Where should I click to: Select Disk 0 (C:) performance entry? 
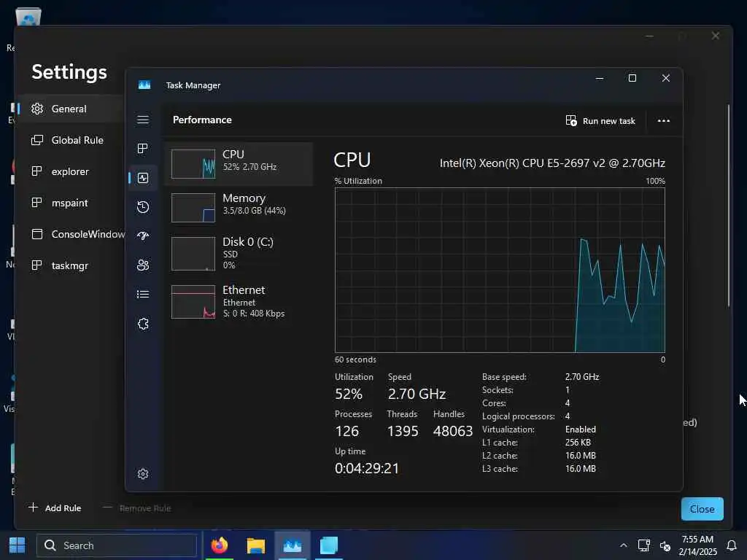239,253
